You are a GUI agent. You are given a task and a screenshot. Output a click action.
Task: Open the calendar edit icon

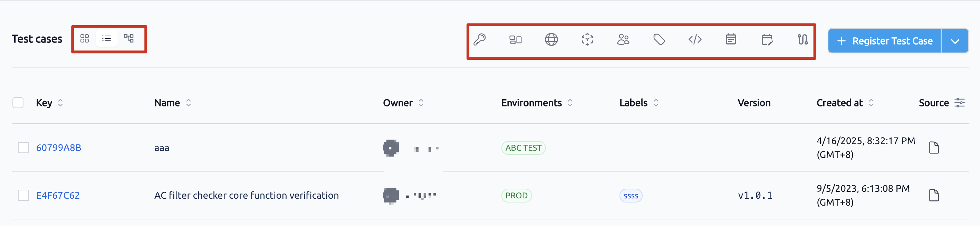(767, 40)
